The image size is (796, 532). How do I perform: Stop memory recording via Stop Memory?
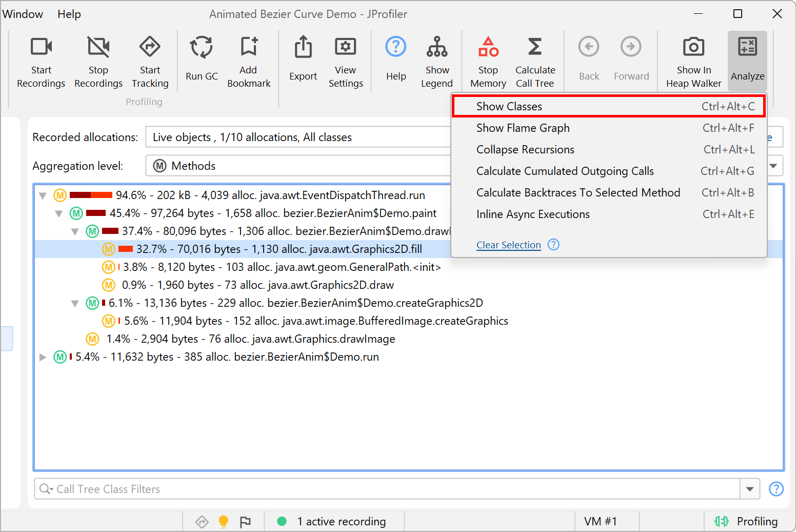tap(488, 47)
